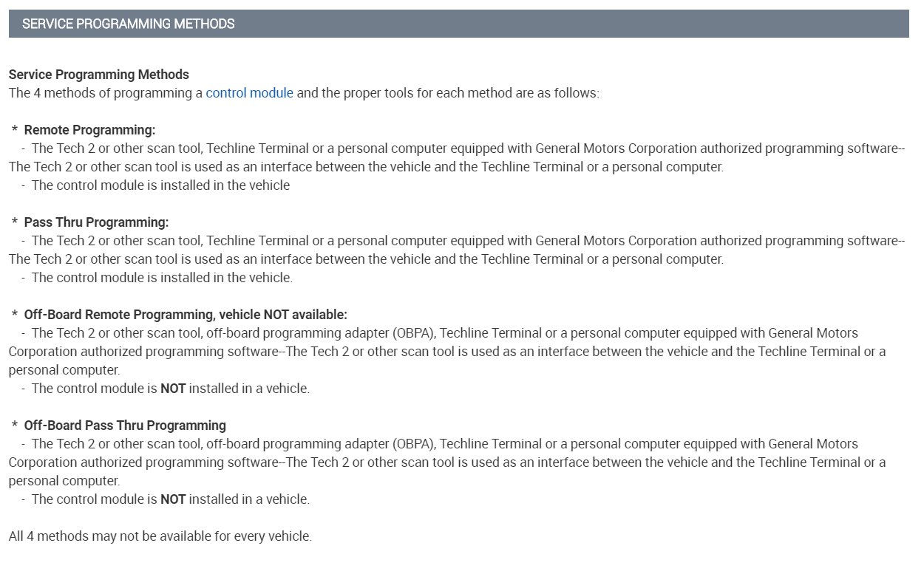Click bold "NOT" in Off-Board Remote Programming's last line
The height and width of the screenshot is (574, 924).
click(173, 389)
